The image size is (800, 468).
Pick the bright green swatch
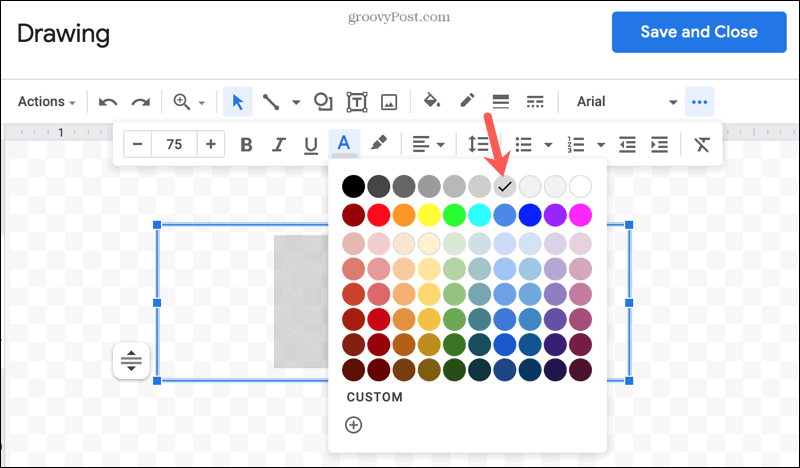tap(454, 215)
